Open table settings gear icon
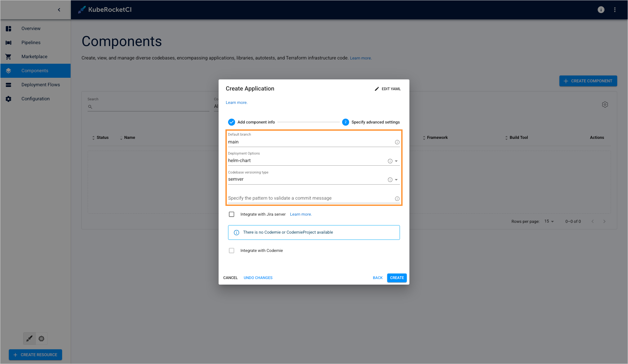628x364 pixels. tap(605, 105)
